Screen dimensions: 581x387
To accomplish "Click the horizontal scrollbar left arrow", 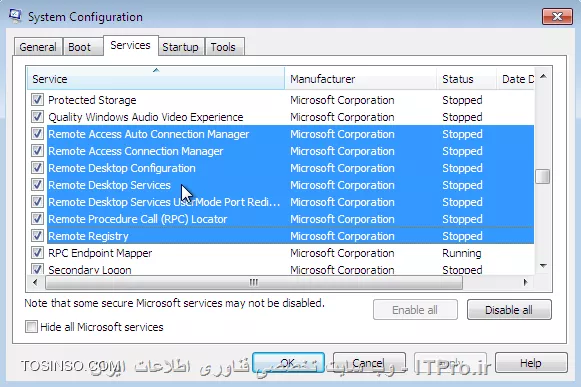I will click(35, 282).
